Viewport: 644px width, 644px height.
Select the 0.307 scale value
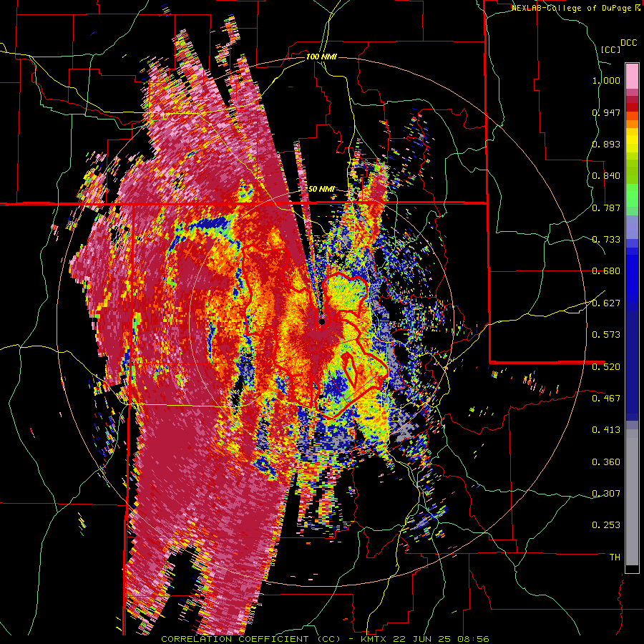[x=606, y=493]
